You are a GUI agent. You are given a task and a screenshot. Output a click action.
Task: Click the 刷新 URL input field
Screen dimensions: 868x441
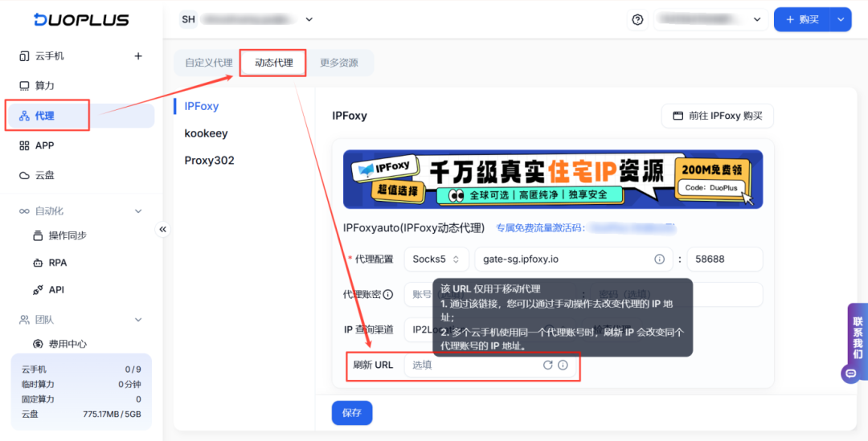[489, 365]
